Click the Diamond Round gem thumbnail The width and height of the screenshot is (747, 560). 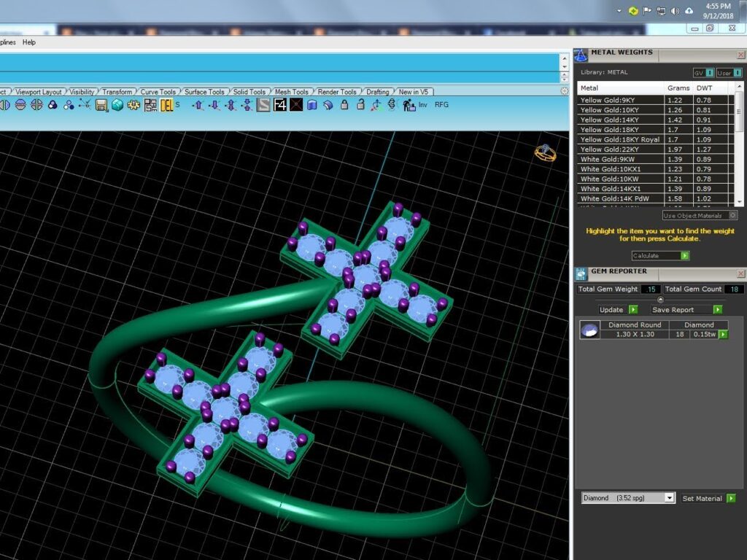click(589, 330)
